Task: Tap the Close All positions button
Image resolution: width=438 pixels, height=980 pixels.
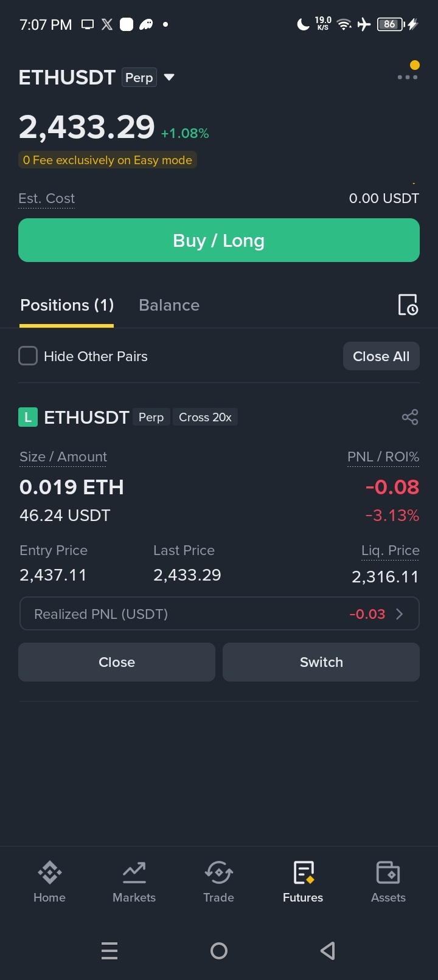Action: [381, 356]
